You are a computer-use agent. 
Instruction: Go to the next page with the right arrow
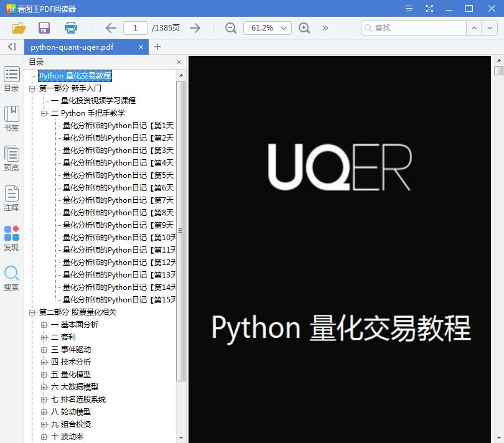pyautogui.click(x=194, y=27)
